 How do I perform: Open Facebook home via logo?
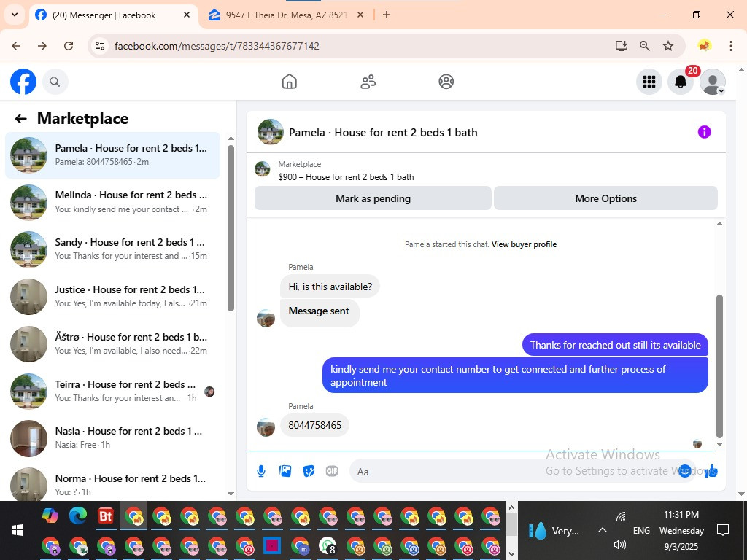click(x=23, y=82)
